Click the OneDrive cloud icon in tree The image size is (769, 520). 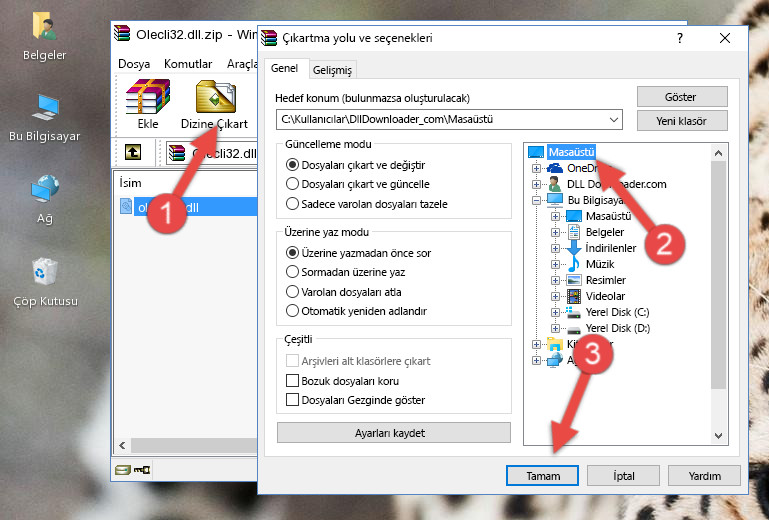click(x=555, y=168)
